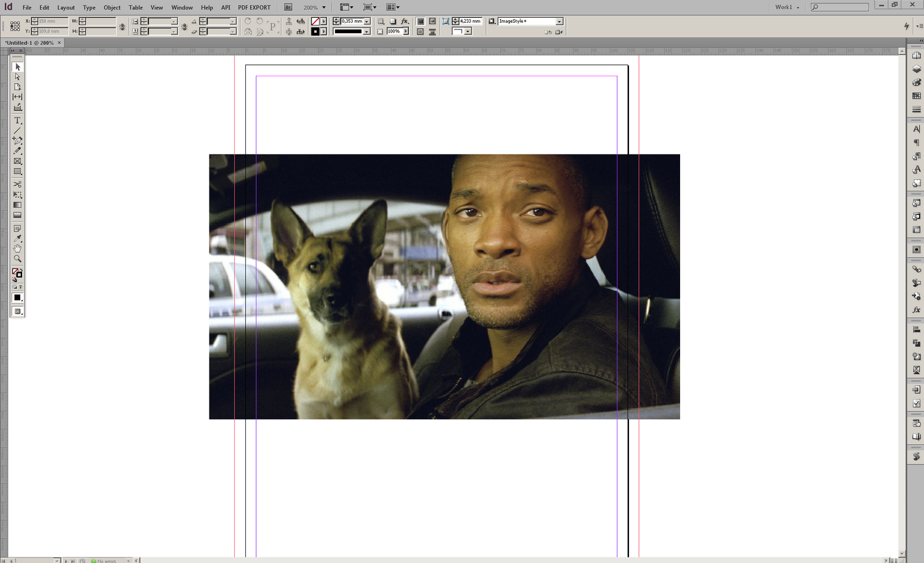Viewport: 924px width, 563px height.
Task: Toggle formatting affects text button
Action: [20, 287]
